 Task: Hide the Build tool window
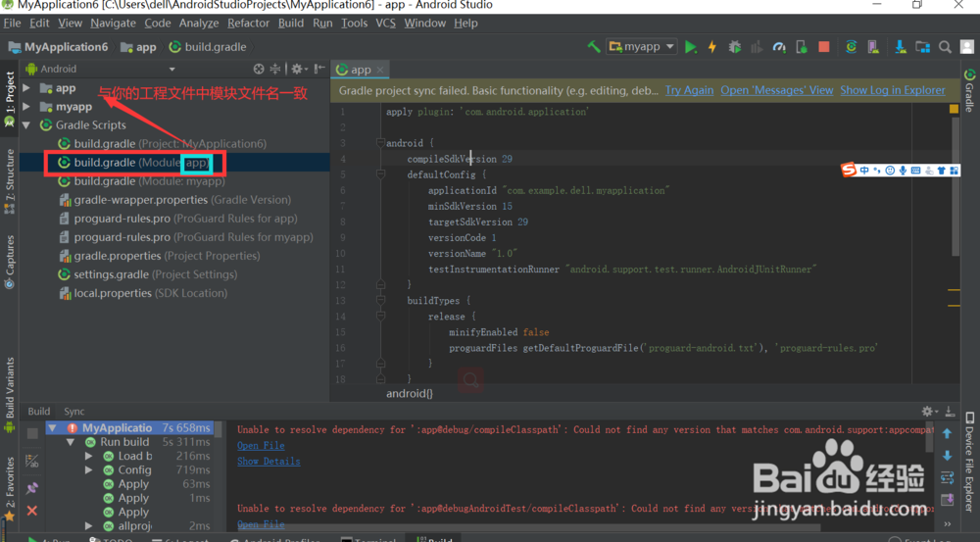[x=950, y=411]
